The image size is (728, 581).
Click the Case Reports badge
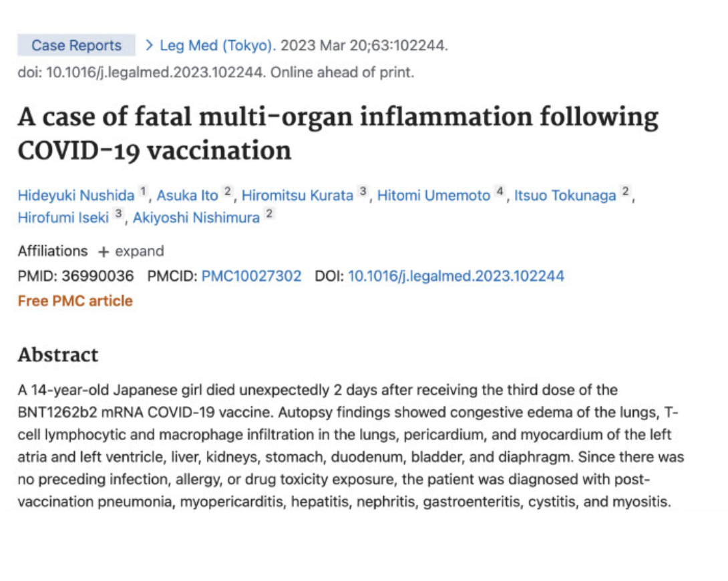(x=77, y=45)
